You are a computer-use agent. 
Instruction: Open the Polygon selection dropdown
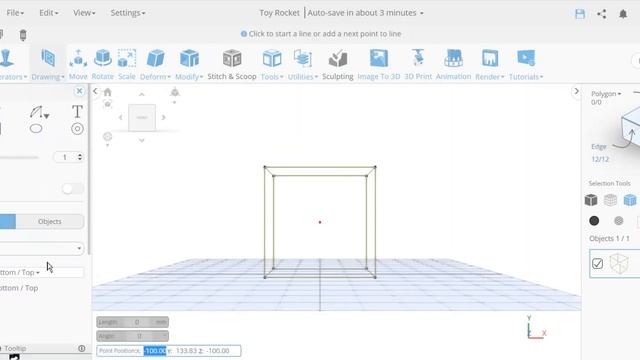tap(606, 94)
